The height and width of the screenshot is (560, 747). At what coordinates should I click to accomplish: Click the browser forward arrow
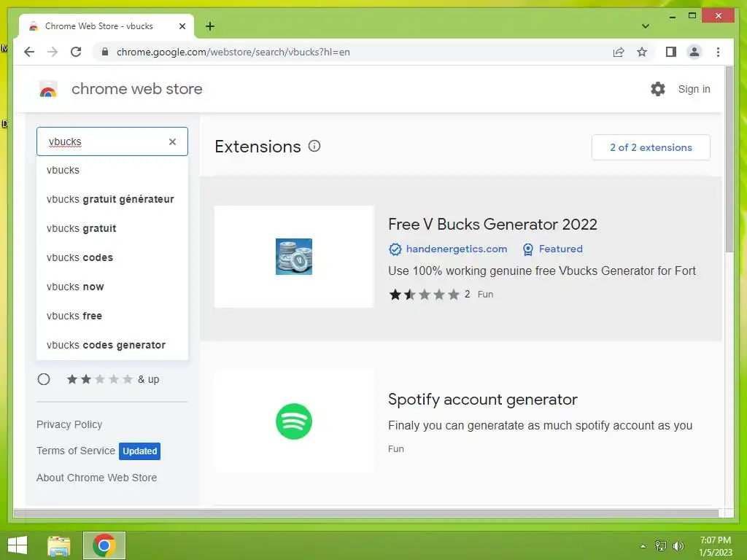click(53, 52)
